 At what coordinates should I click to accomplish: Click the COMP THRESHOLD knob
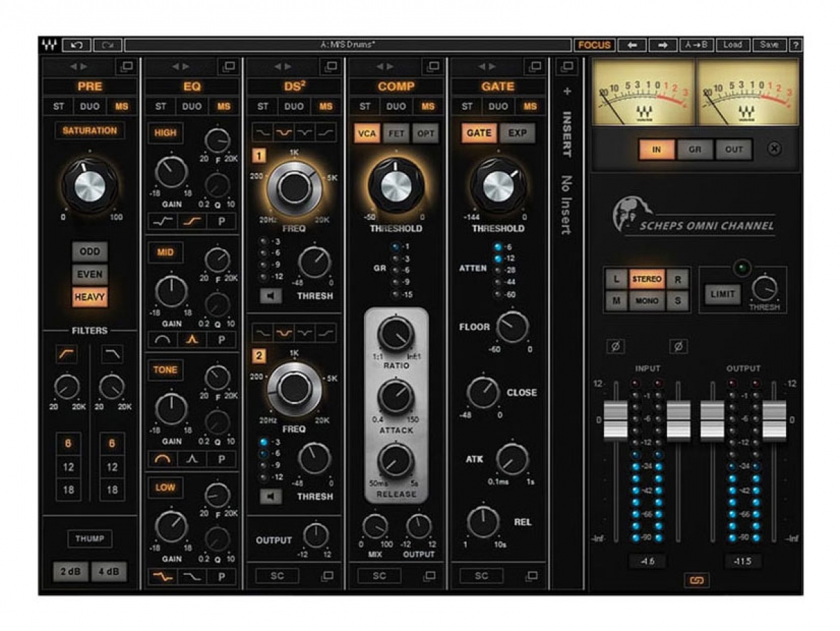click(395, 186)
